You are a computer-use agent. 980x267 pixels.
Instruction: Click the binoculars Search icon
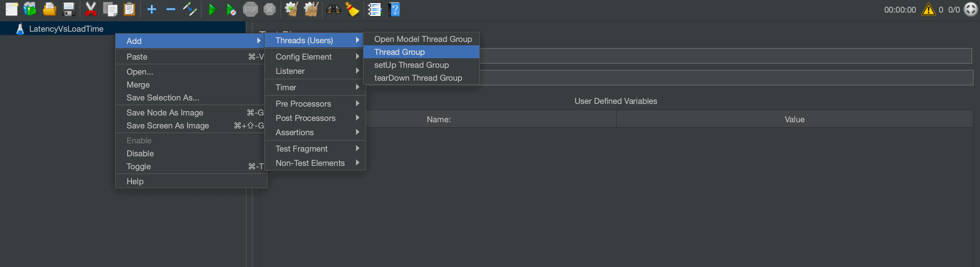point(333,9)
